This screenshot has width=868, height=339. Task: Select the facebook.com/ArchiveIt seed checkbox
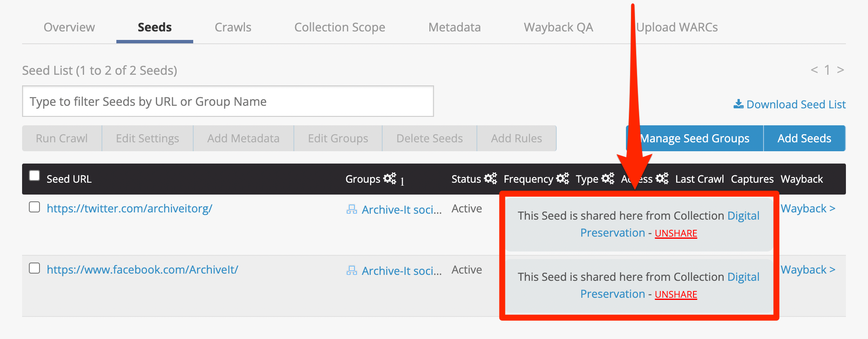[34, 268]
